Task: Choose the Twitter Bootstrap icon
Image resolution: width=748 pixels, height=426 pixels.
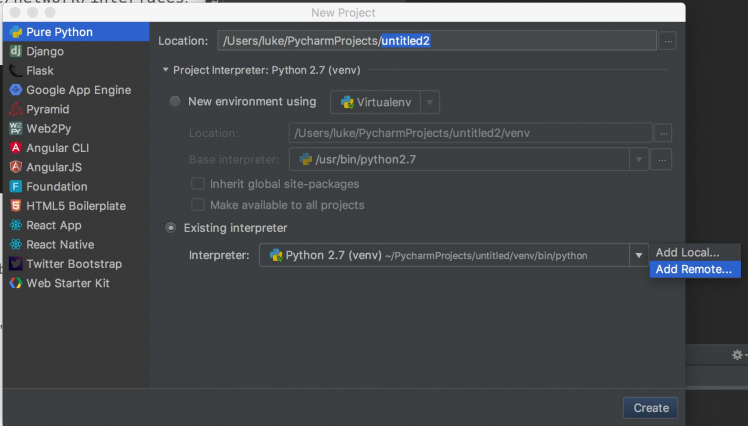Action: tap(16, 264)
